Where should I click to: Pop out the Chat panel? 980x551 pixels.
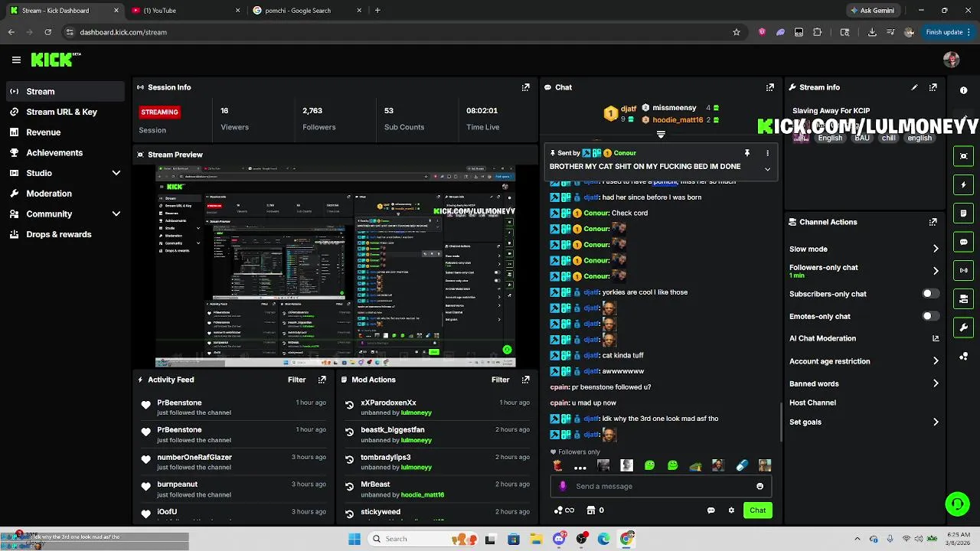pyautogui.click(x=770, y=87)
